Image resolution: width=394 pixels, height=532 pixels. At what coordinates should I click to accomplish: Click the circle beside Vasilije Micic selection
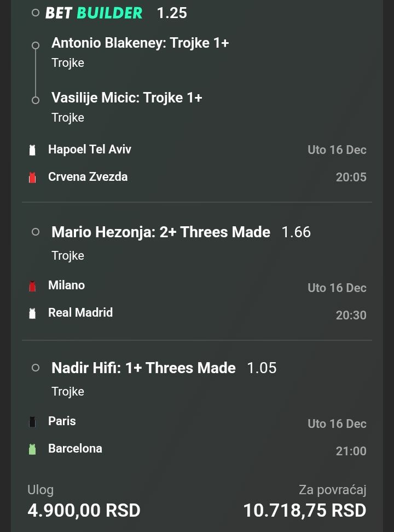[36, 100]
